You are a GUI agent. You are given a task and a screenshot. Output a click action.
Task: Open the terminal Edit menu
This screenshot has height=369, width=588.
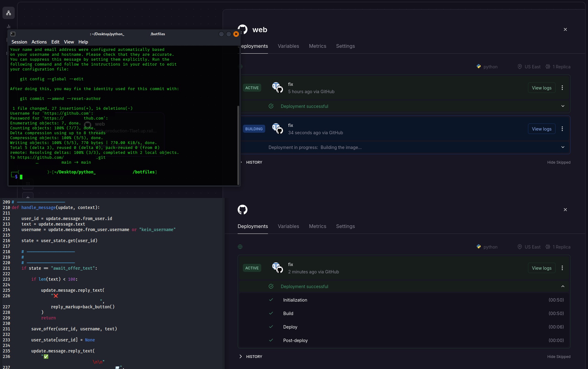pyautogui.click(x=55, y=42)
